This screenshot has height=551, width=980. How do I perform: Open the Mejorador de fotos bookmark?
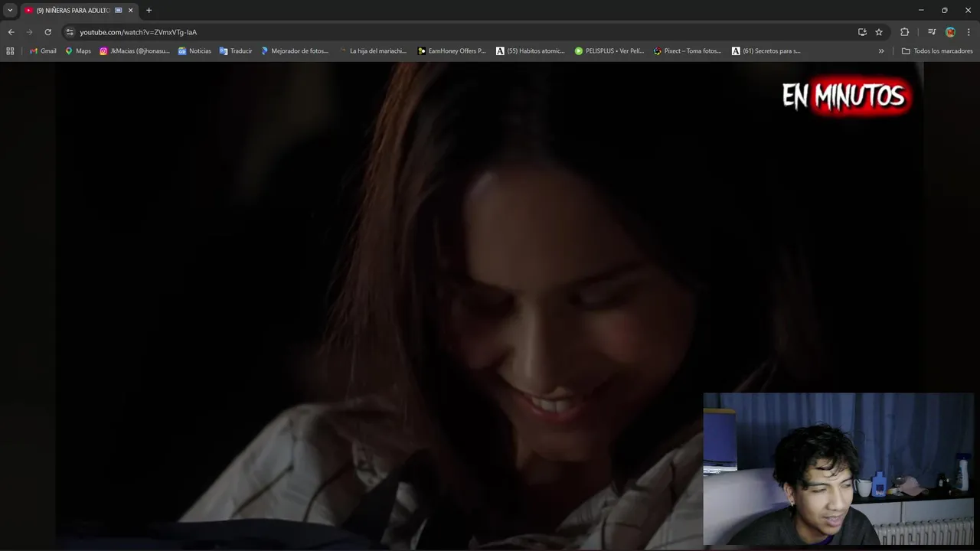295,51
